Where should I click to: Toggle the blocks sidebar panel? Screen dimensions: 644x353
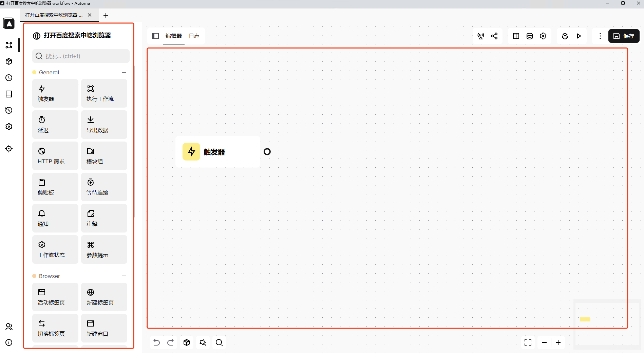click(155, 36)
